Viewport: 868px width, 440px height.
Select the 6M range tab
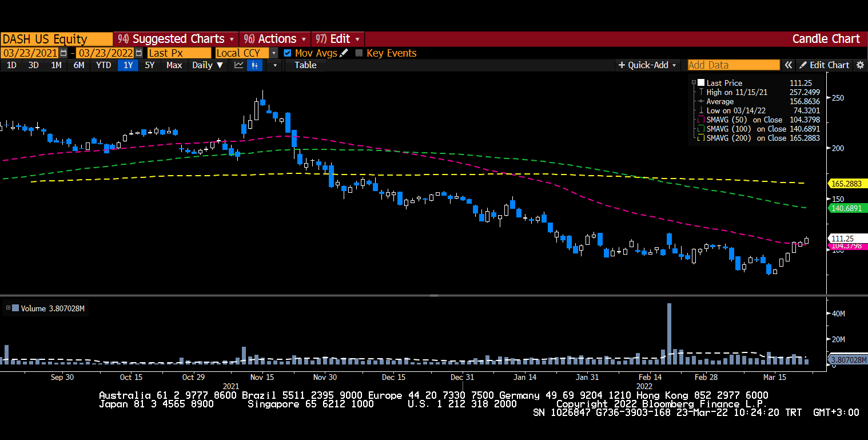coord(79,65)
